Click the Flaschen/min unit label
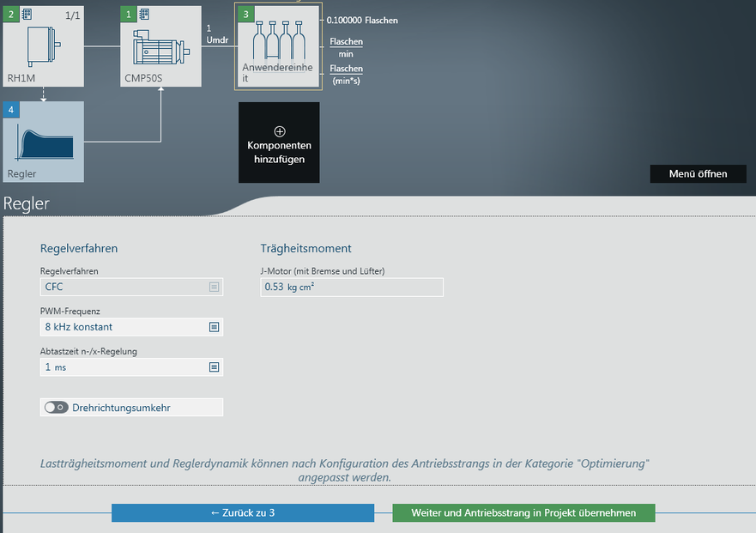Viewport: 756px width, 533px height. [346, 46]
